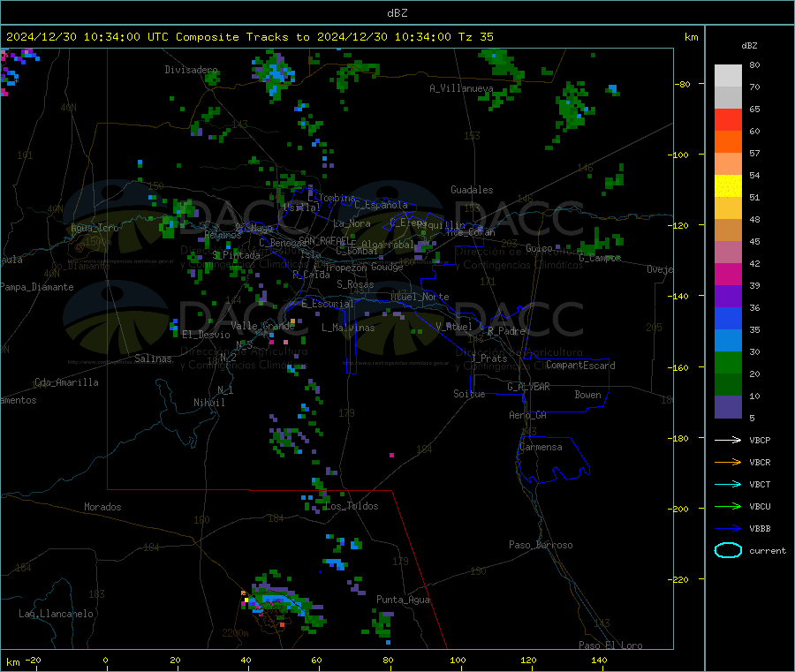795x672 pixels.
Task: Click the Valle_Grande label
Action: (262, 326)
